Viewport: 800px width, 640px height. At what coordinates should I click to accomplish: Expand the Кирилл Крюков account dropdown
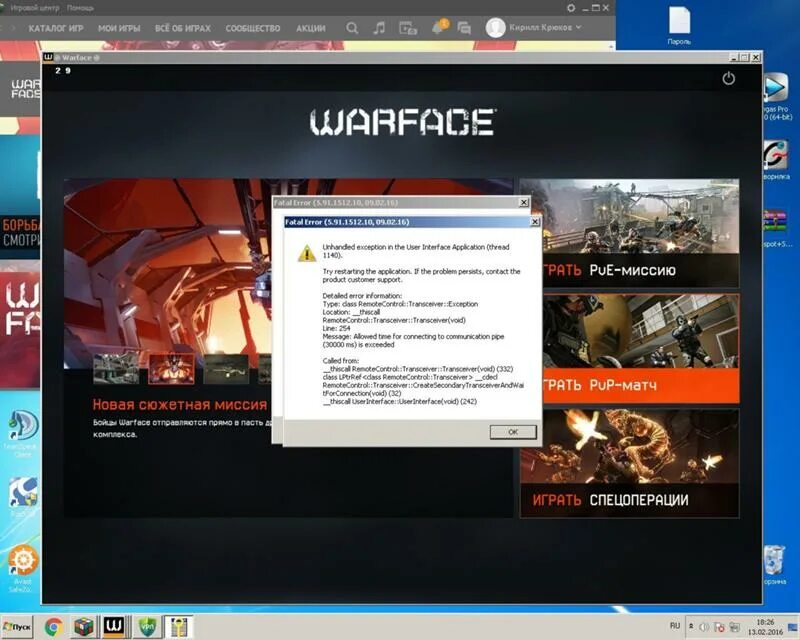578,27
